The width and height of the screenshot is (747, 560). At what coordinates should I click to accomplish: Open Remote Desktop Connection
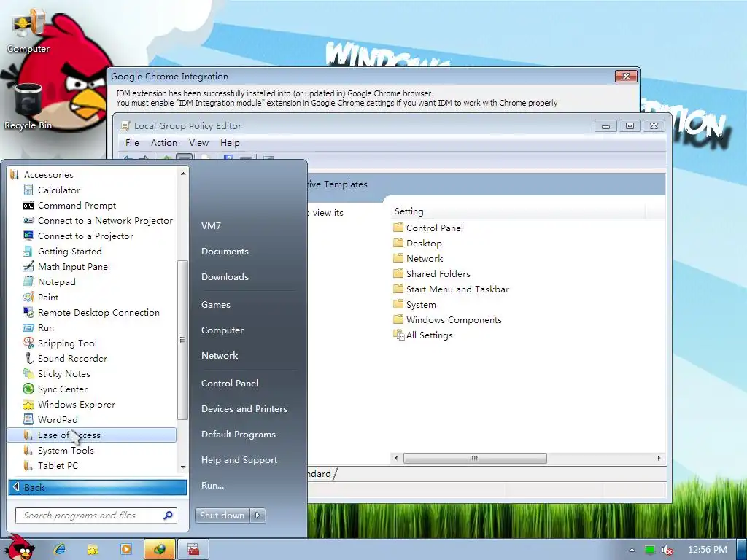click(x=91, y=312)
